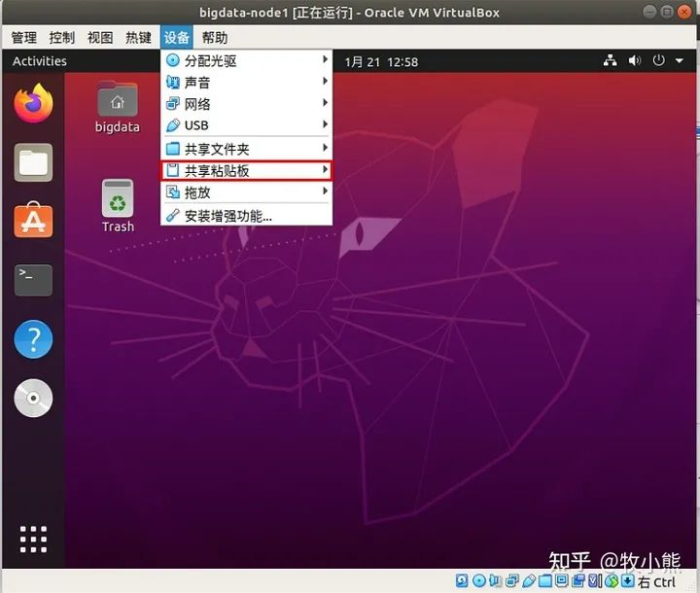Open Firefox from the Ubuntu dock
700x593 pixels.
[x=33, y=104]
